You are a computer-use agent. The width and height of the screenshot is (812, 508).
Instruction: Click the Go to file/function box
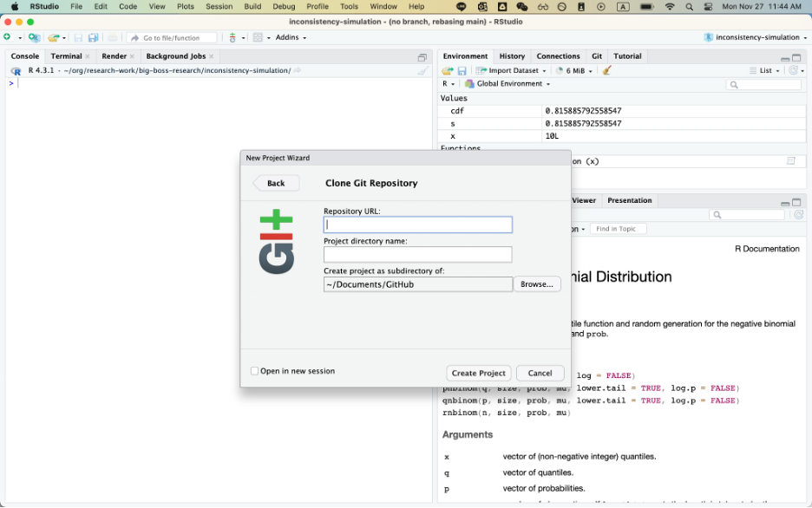tap(173, 38)
